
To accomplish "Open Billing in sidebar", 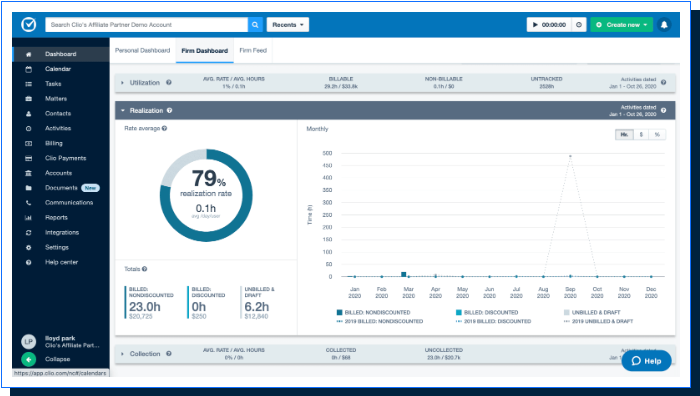I will (x=54, y=143).
